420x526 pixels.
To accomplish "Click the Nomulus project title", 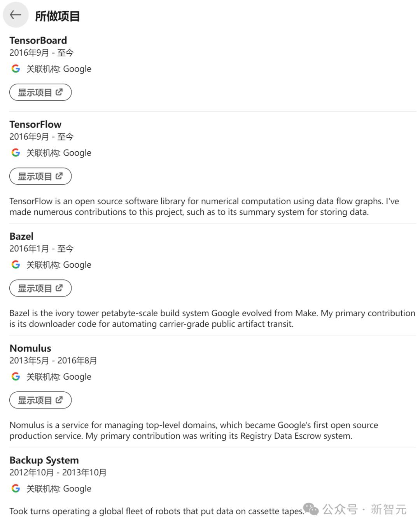I will coord(30,348).
